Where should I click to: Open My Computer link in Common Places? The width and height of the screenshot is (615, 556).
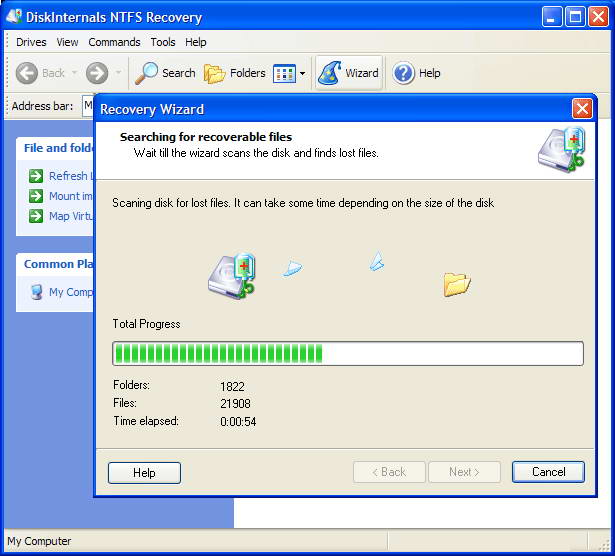click(x=71, y=292)
